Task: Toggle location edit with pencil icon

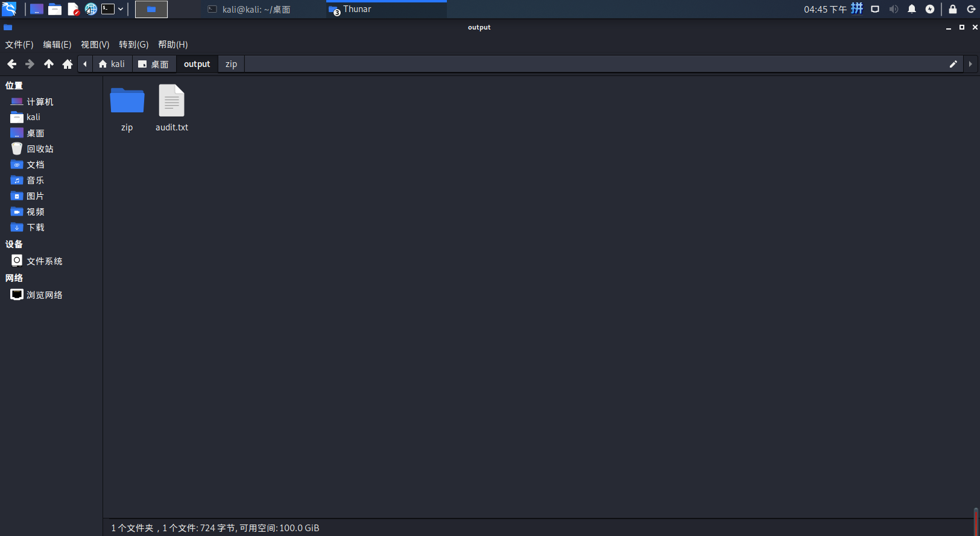Action: [x=953, y=64]
